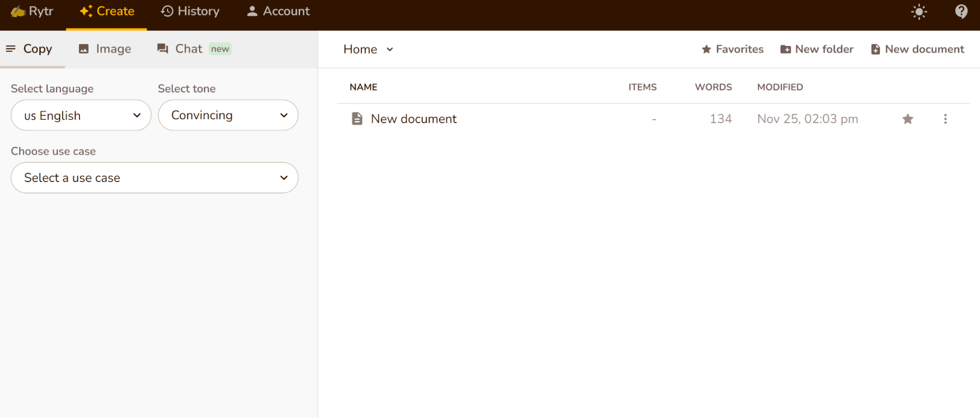The height and width of the screenshot is (418, 980).
Task: Open the Account menu
Action: [278, 11]
